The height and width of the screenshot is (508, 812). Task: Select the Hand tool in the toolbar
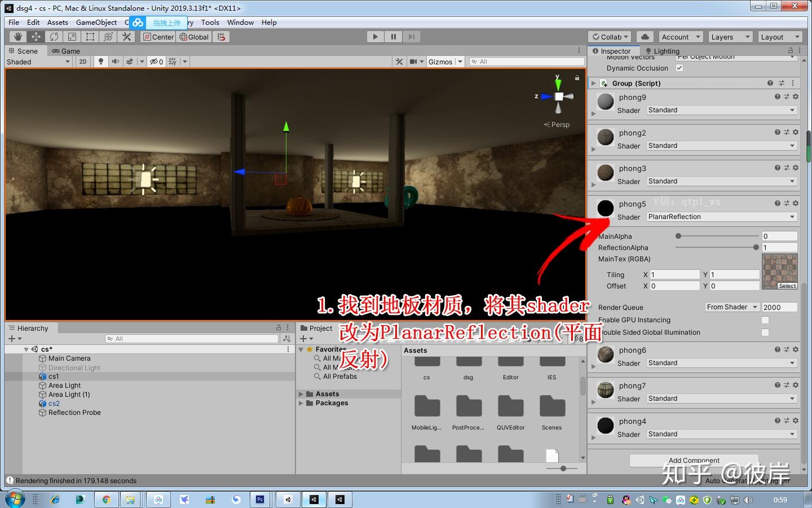point(17,36)
